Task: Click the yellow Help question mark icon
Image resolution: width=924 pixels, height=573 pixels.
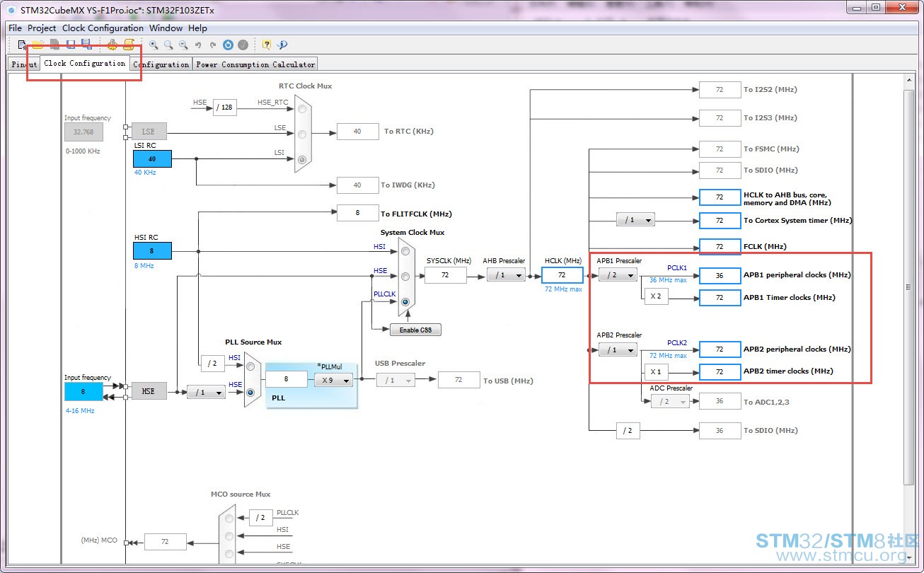Action: pos(267,45)
